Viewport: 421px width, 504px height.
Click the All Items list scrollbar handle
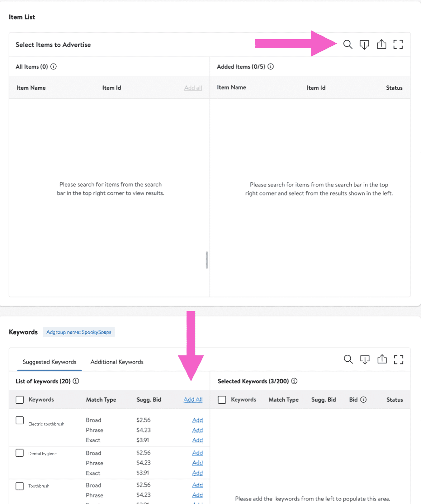coord(207,260)
